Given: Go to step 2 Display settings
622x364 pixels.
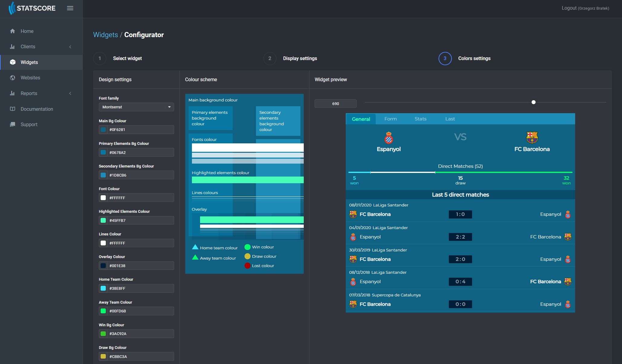Looking at the screenshot, I should point(290,59).
